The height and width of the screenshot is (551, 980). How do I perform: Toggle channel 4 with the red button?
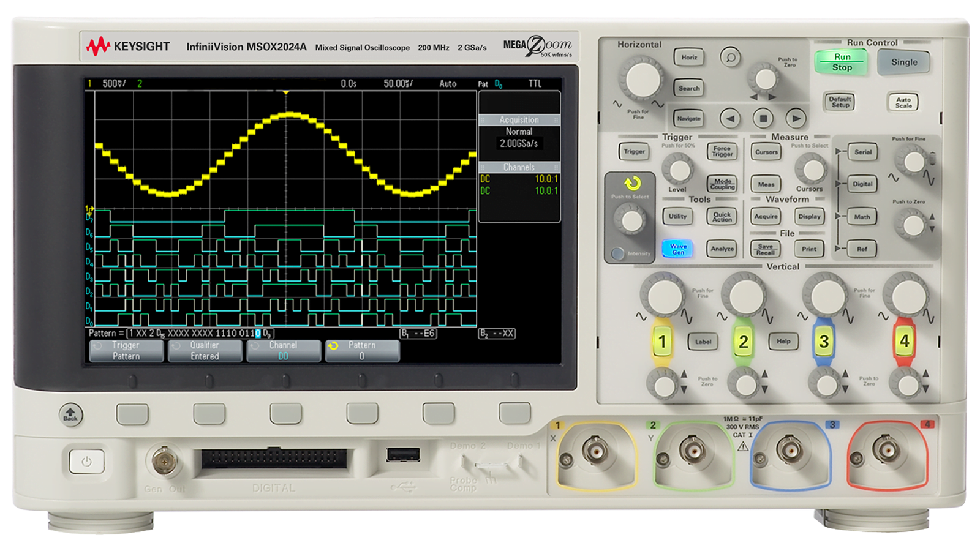click(x=905, y=341)
